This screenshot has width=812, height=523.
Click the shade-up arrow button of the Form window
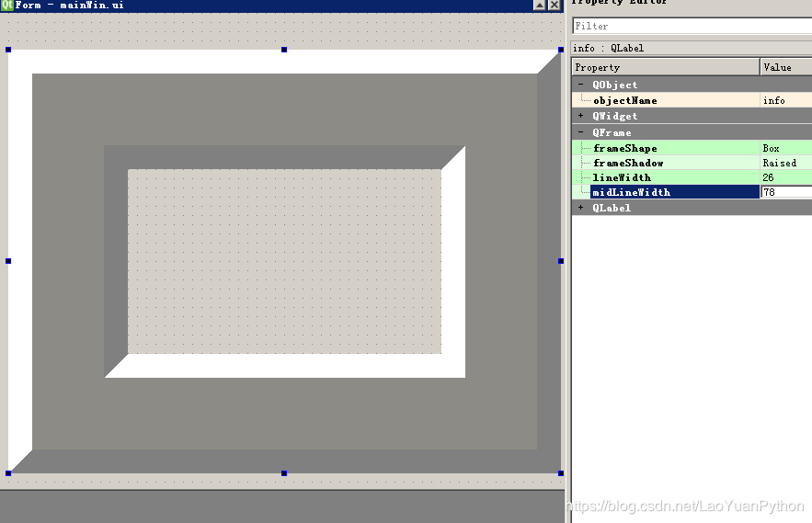[x=540, y=6]
